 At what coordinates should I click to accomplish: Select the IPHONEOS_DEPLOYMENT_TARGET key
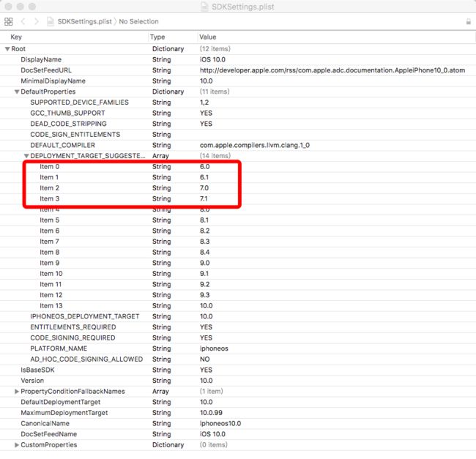pos(85,316)
